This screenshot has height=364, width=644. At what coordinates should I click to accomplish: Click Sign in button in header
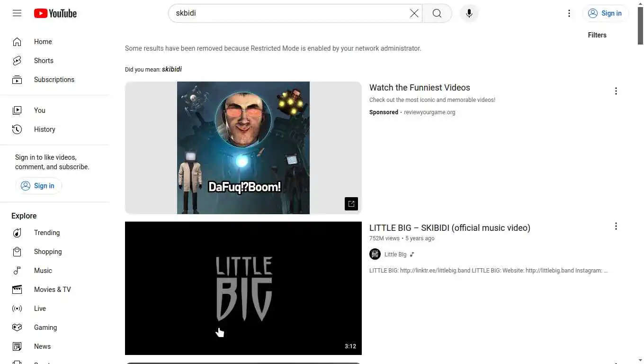click(606, 13)
